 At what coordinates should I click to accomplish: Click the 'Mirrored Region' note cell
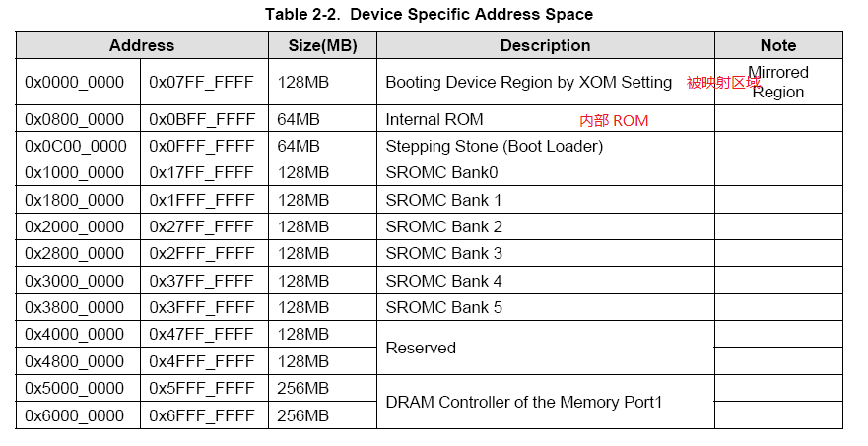(x=778, y=83)
